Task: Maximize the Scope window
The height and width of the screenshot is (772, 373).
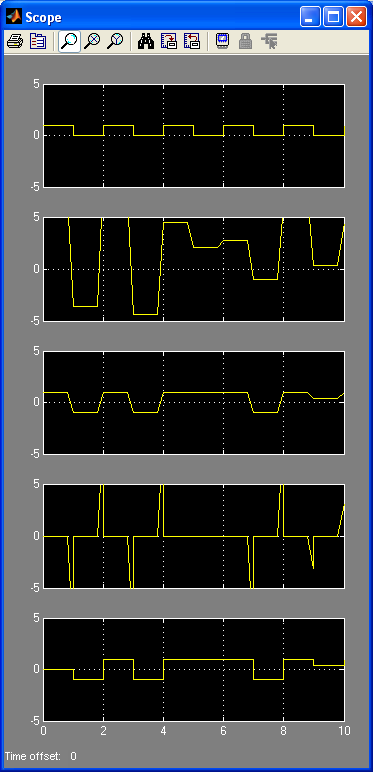Action: (334, 17)
